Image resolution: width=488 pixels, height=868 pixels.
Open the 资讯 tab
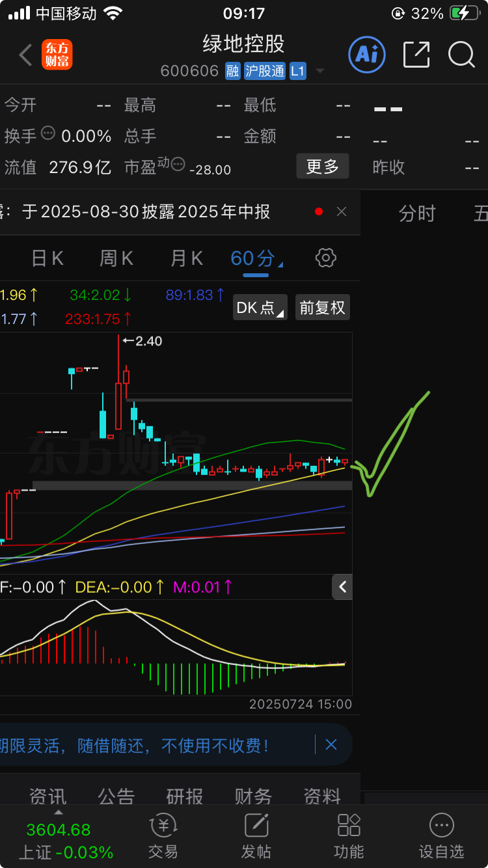pyautogui.click(x=47, y=796)
